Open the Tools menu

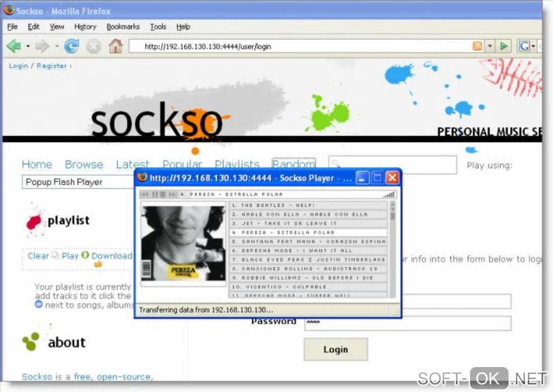158,27
